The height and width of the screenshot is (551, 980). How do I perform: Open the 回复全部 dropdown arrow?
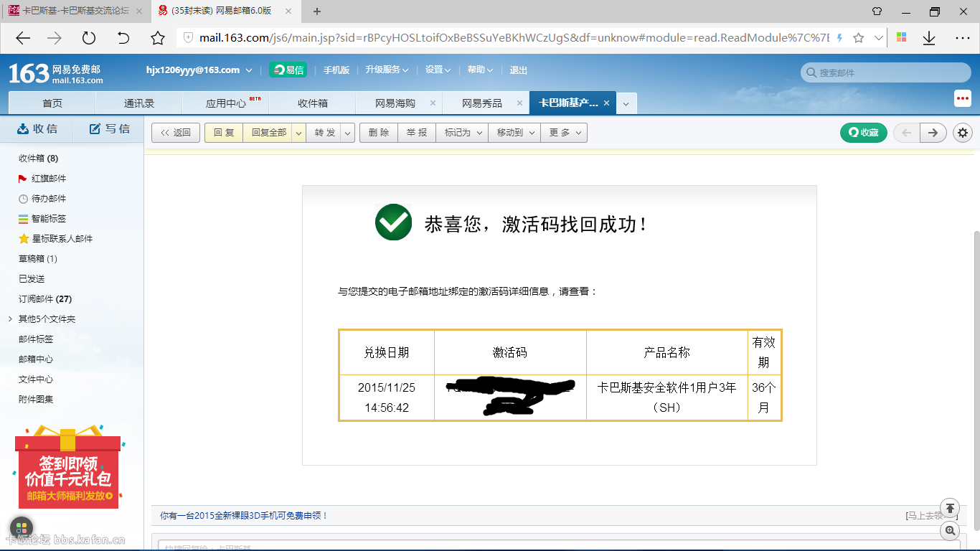pos(299,133)
